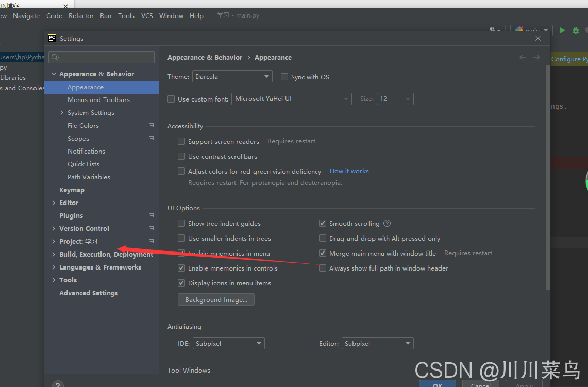Click the PyCharm icon in Settings title

point(52,38)
